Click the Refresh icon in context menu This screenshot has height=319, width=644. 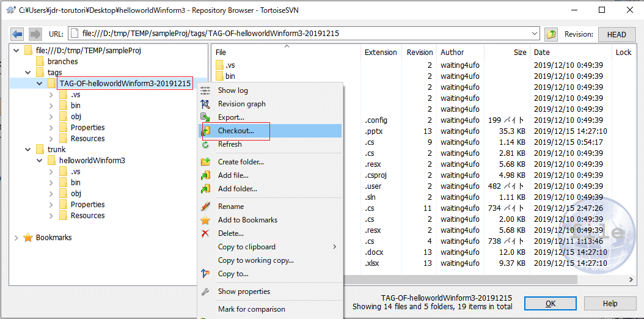click(x=205, y=144)
